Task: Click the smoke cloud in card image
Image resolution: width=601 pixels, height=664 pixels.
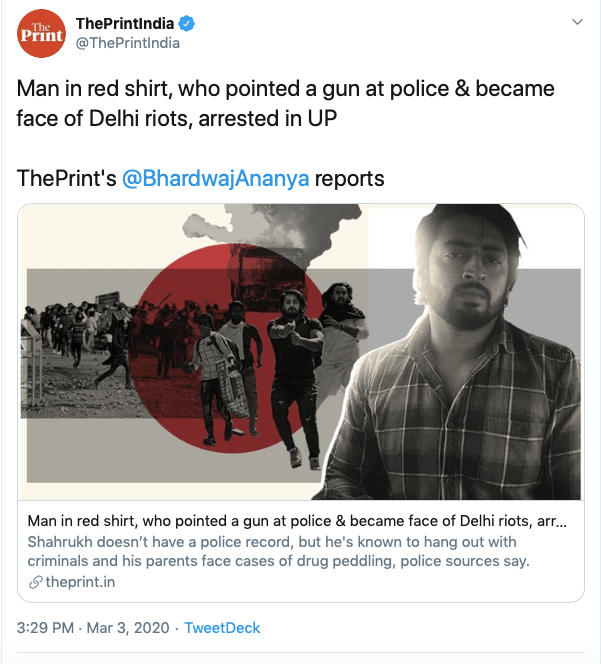Action: point(250,235)
